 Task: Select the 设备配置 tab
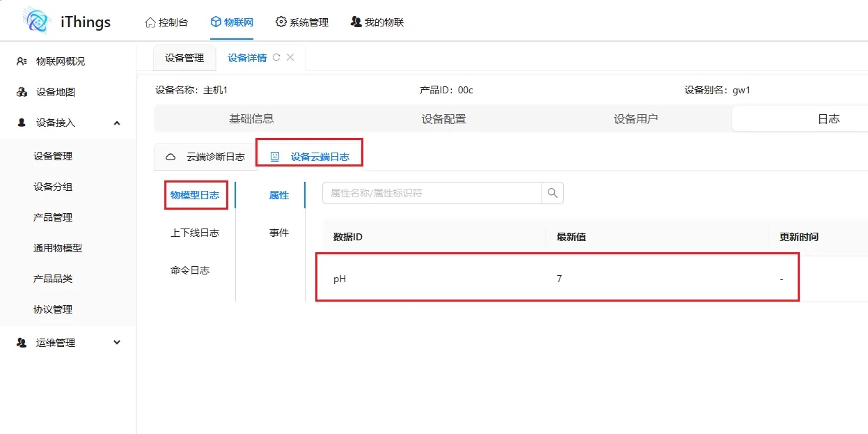click(x=443, y=118)
